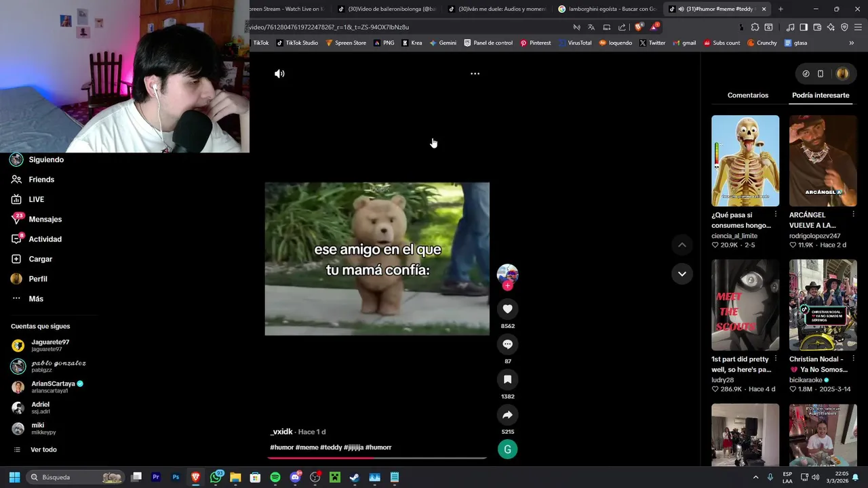Viewport: 868px width, 488px height.
Task: Open the Leo AI sparkle icon
Action: 831,27
